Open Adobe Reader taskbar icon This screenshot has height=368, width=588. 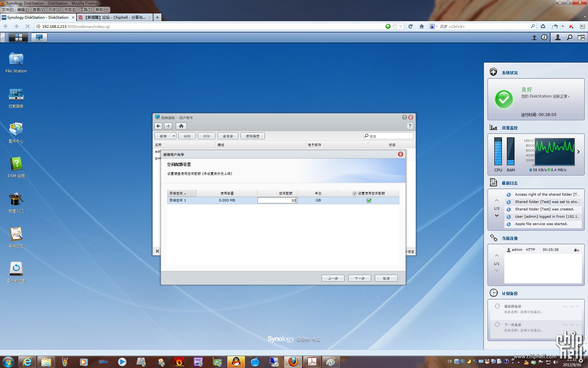click(312, 362)
